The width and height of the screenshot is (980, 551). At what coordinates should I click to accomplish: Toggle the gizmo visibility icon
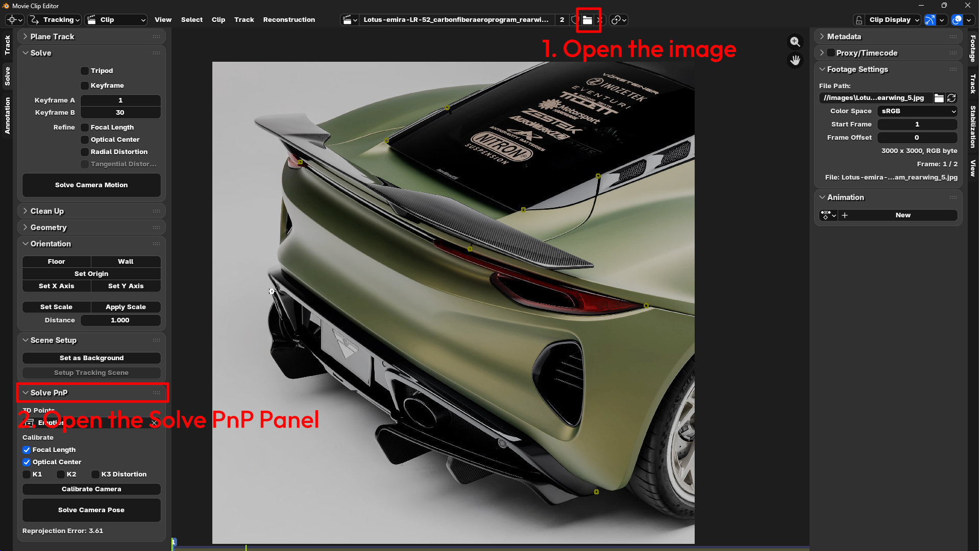coord(930,20)
